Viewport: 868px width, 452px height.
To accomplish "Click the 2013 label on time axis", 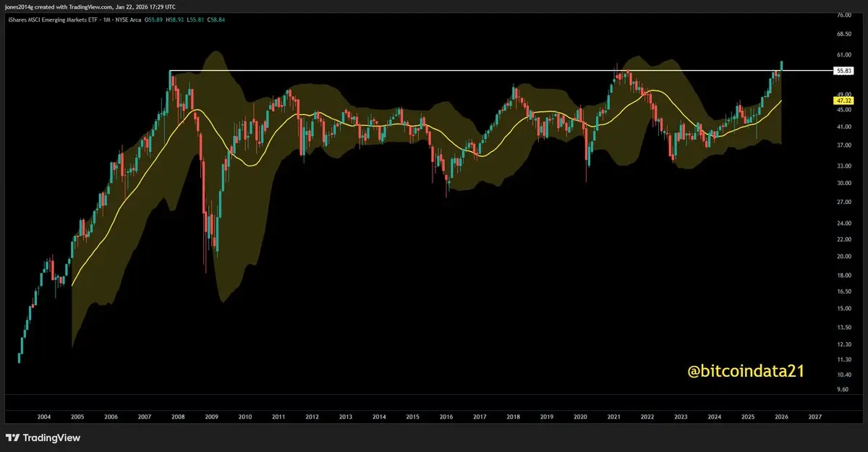I will 346,417.
